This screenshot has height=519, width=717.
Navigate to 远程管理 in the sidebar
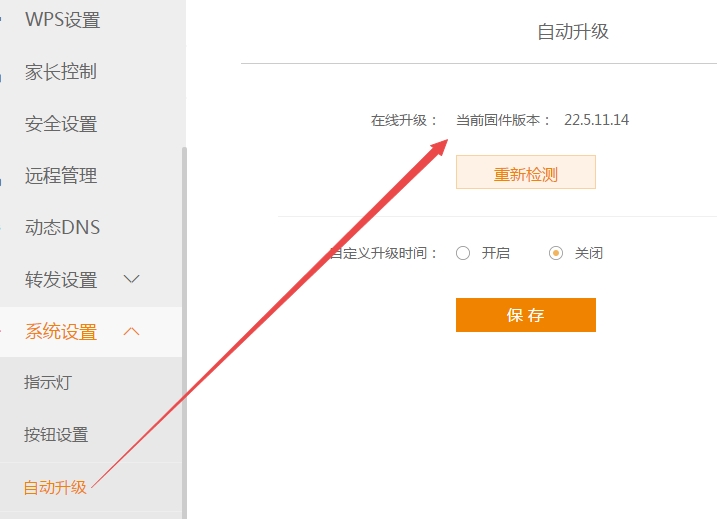click(60, 176)
